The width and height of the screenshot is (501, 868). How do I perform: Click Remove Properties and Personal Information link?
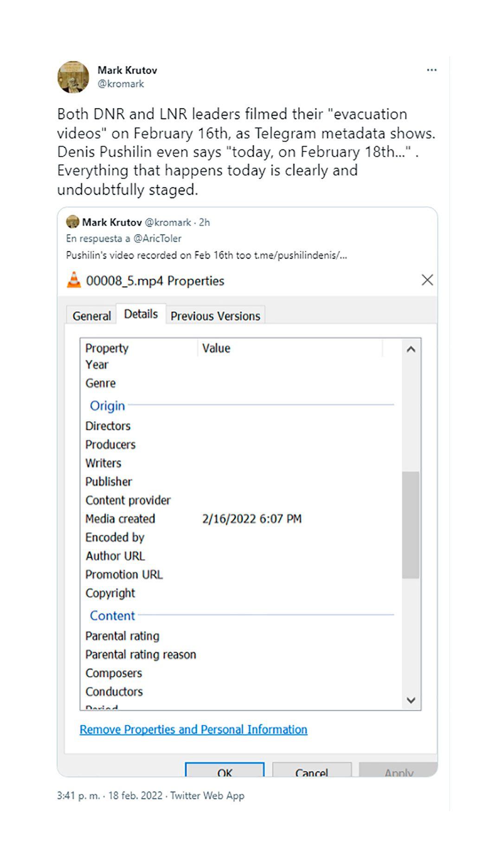pos(193,729)
